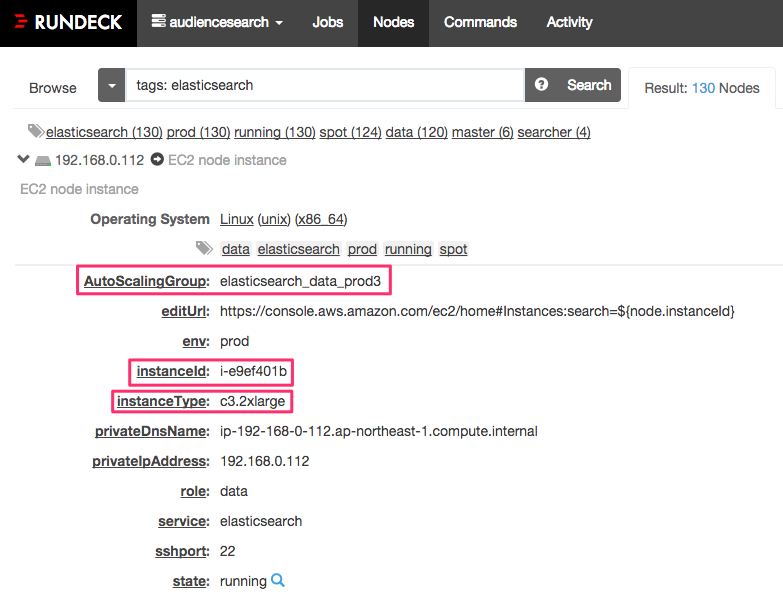Click the value c3.2xlarge
The height and width of the screenshot is (595, 783).
click(252, 401)
